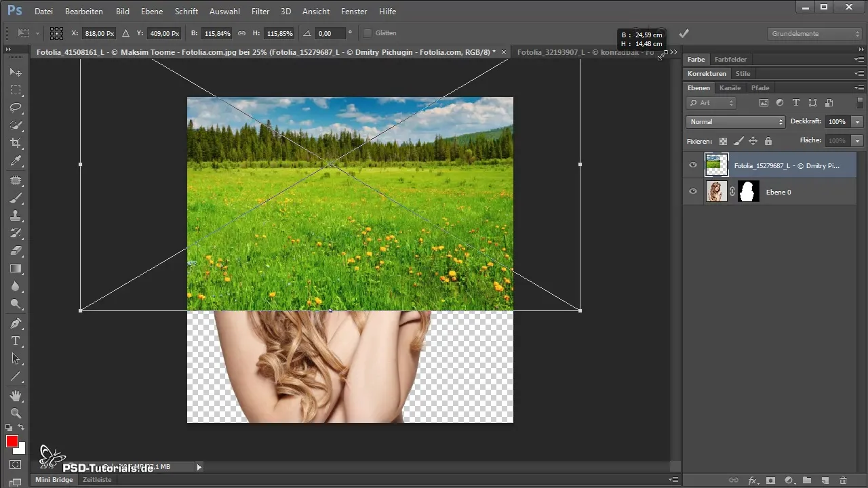Add layer style with fx icon
The image size is (868, 488).
(x=752, y=480)
